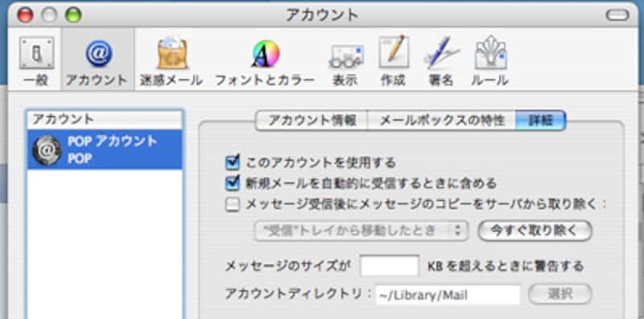Focus the message size KB field
644x319 pixels.
click(x=390, y=266)
